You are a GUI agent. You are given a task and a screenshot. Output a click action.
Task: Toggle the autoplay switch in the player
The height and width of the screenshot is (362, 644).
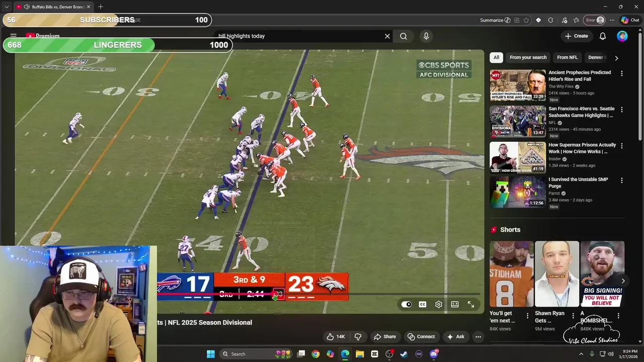click(x=407, y=304)
